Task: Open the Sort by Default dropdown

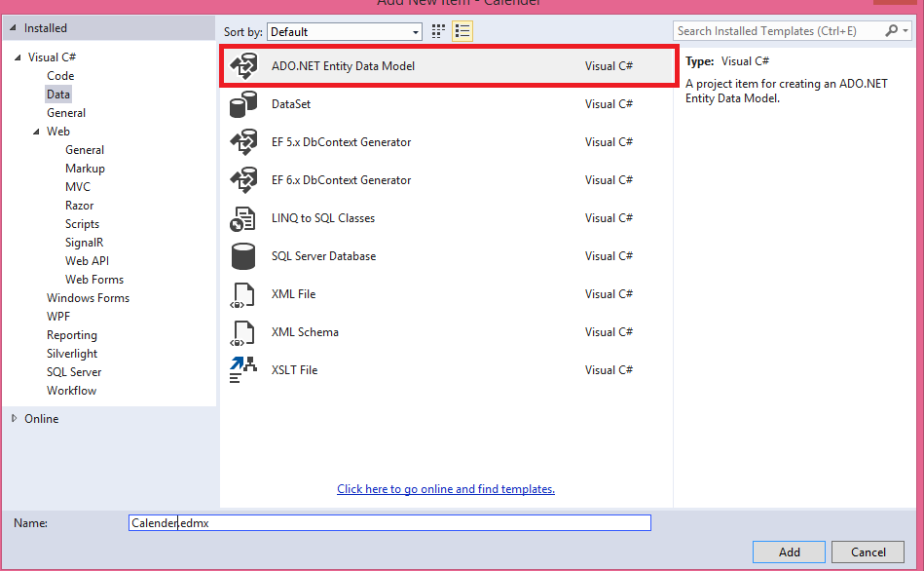Action: [x=345, y=32]
